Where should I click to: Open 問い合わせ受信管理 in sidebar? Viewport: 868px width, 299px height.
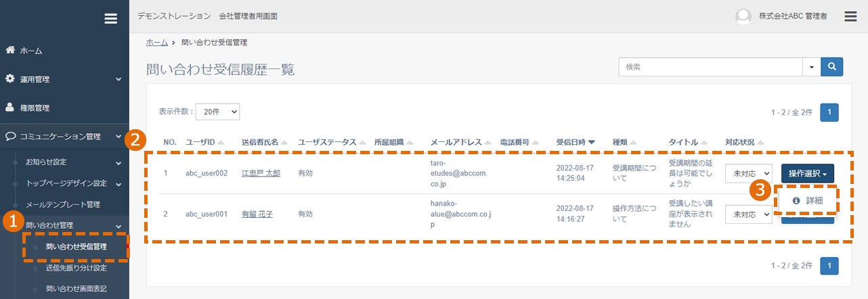(x=76, y=246)
